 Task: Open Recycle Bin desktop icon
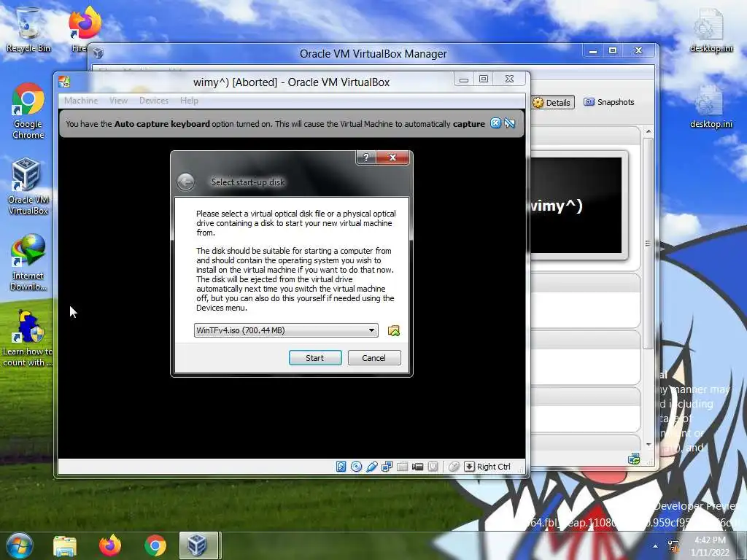coord(28,29)
